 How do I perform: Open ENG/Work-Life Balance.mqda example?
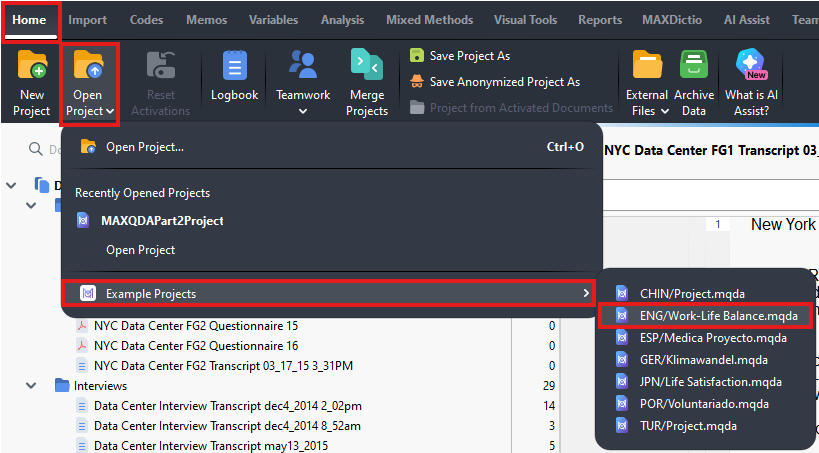[706, 316]
